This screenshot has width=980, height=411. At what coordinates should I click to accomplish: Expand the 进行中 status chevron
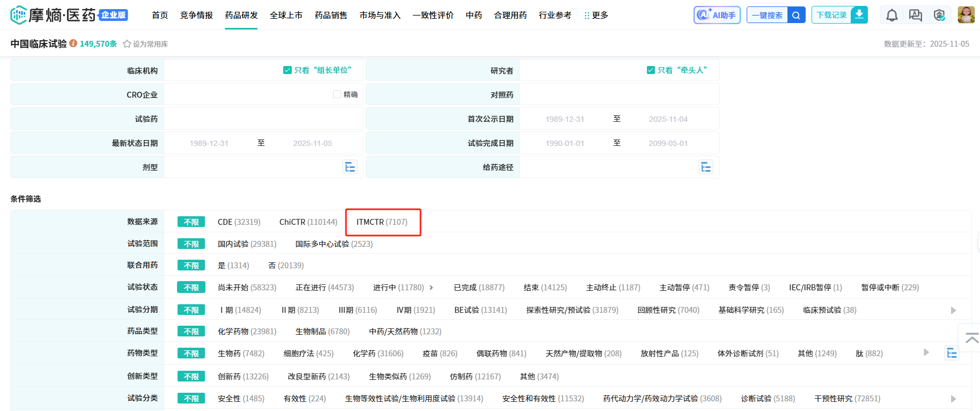(431, 288)
